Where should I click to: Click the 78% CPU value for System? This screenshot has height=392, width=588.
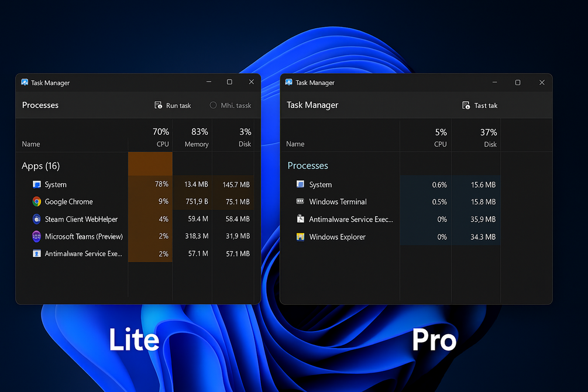(x=161, y=184)
